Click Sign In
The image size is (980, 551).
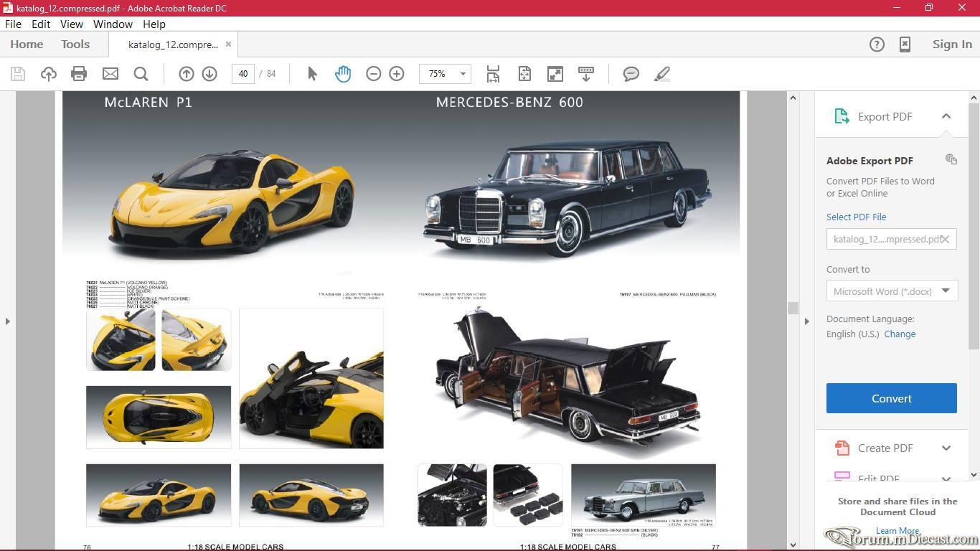pyautogui.click(x=952, y=44)
